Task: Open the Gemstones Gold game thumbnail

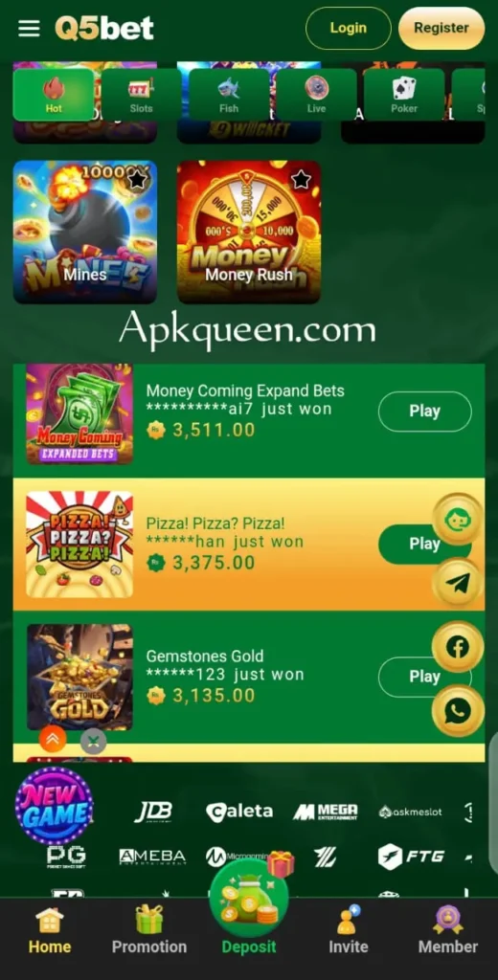Action: (x=79, y=677)
